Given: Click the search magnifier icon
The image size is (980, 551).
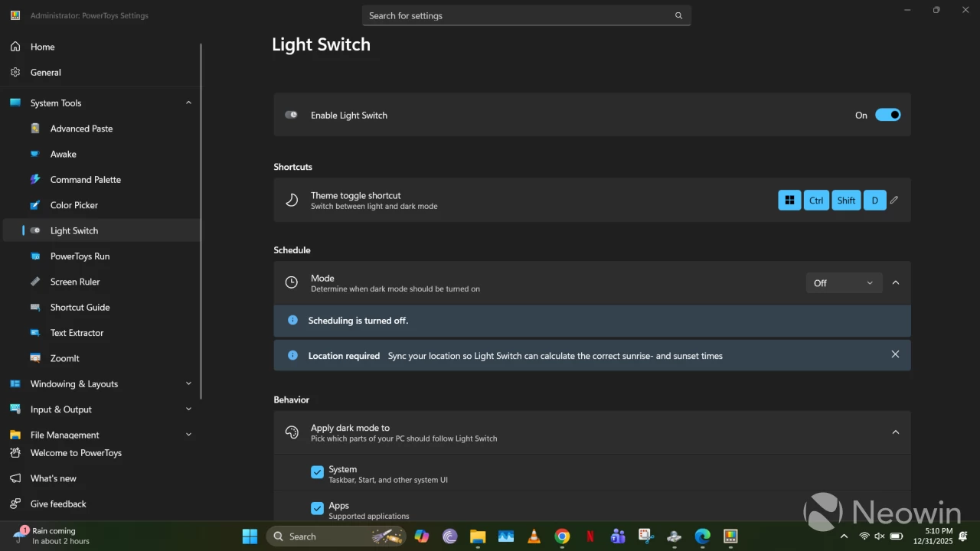Looking at the screenshot, I should pos(678,15).
